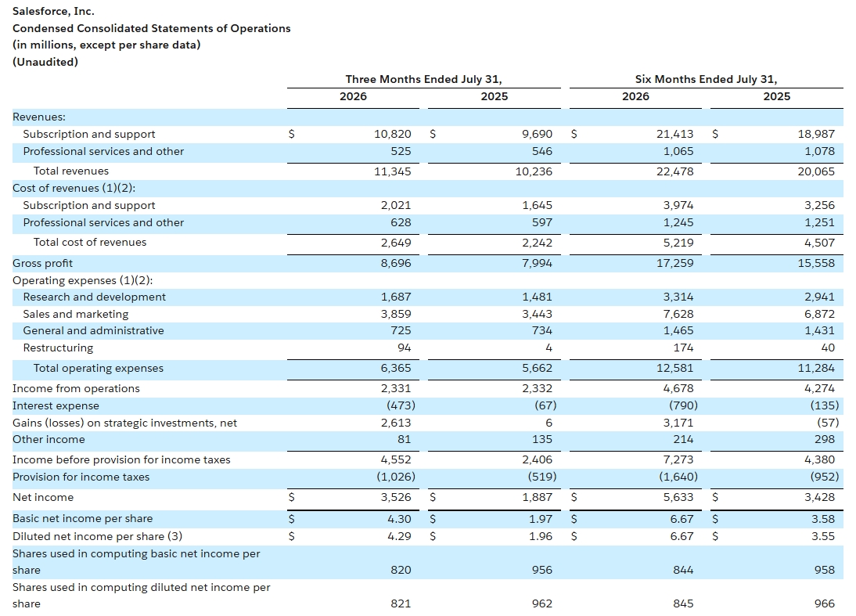Viewport: 856px width, 616px height.
Task: Click the 81 other income value
Action: [404, 440]
